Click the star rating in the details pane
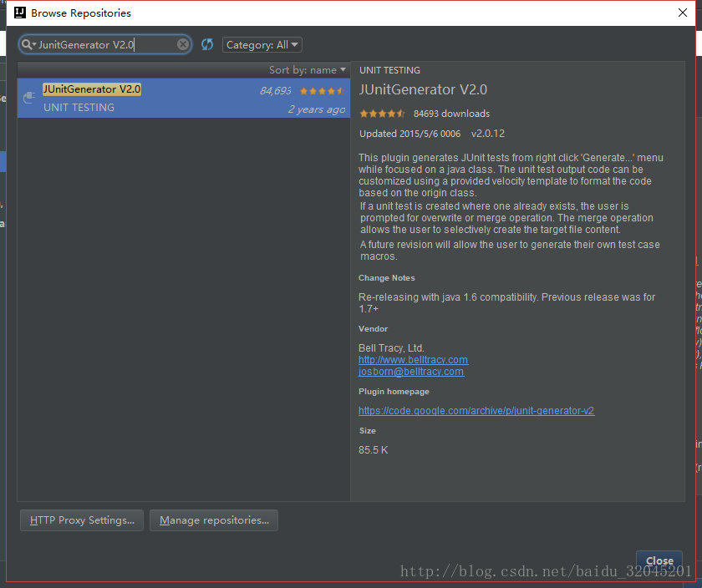Image resolution: width=702 pixels, height=588 pixels. pos(382,114)
